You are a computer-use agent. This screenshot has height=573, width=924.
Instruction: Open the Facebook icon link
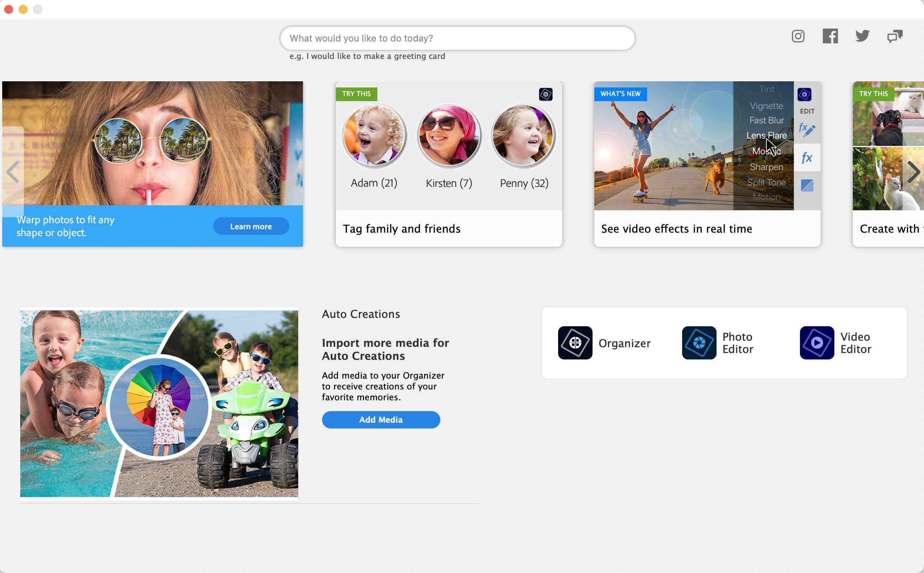(830, 36)
